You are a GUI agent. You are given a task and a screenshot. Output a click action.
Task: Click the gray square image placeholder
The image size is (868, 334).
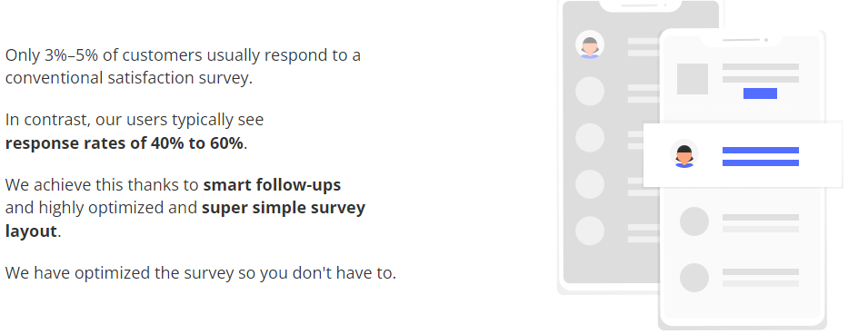coord(693,79)
